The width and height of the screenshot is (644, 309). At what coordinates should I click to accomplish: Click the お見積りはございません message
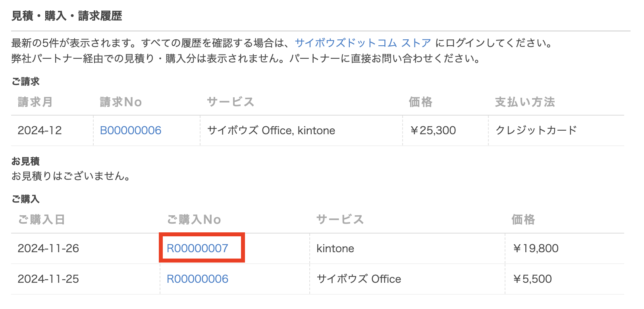71,176
